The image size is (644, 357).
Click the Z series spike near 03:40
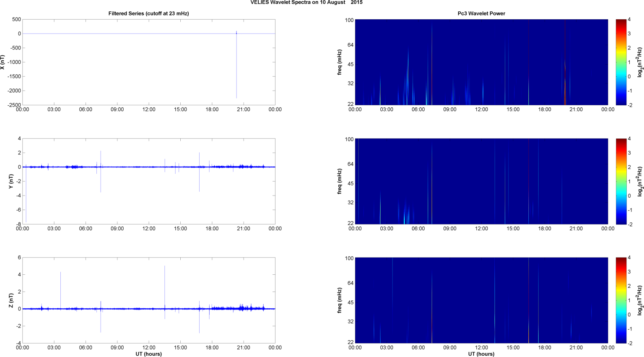pos(60,290)
